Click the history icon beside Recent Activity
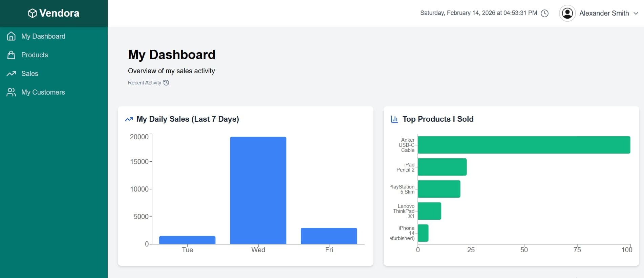Image resolution: width=644 pixels, height=278 pixels. 166,83
